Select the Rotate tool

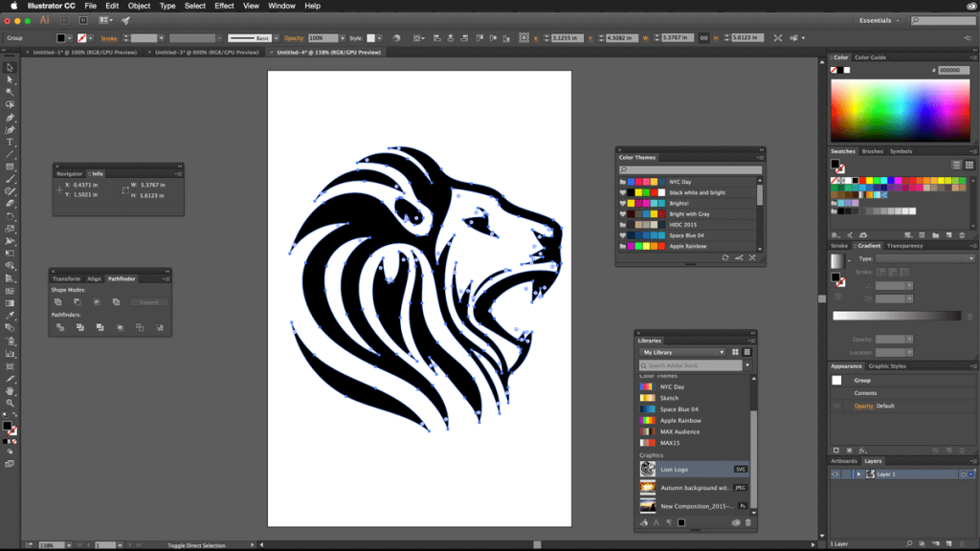click(x=10, y=216)
